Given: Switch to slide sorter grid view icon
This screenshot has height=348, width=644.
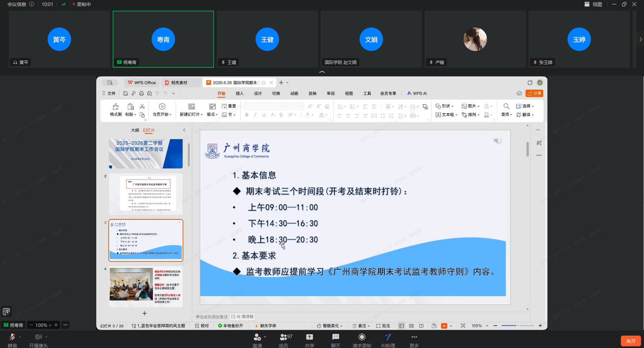Looking at the screenshot, I should click(x=411, y=326).
